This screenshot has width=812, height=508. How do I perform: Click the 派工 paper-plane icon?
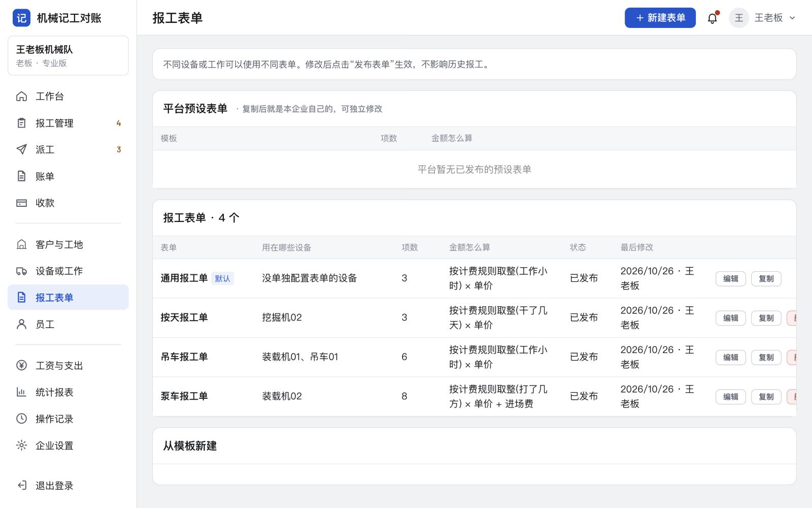[x=21, y=149]
